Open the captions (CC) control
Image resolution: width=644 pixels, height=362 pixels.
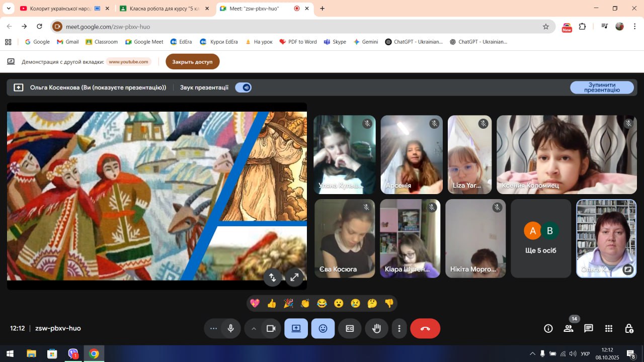click(350, 328)
